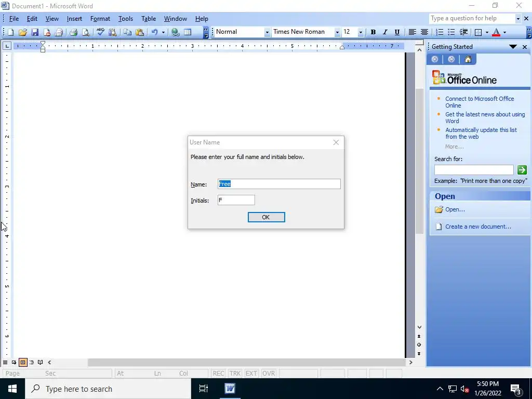
Task: Click the Copy toolbar icon
Action: tap(127, 32)
